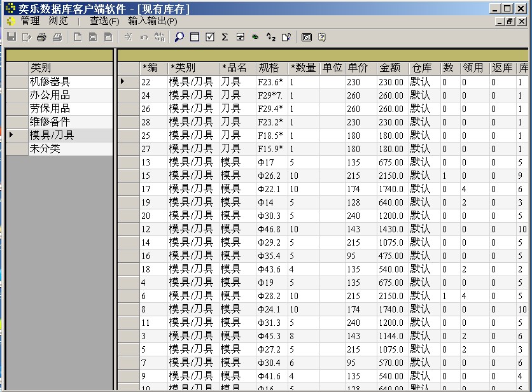The width and height of the screenshot is (532, 392).
Task: Click the Save floppy disk toolbar icon
Action: point(11,38)
